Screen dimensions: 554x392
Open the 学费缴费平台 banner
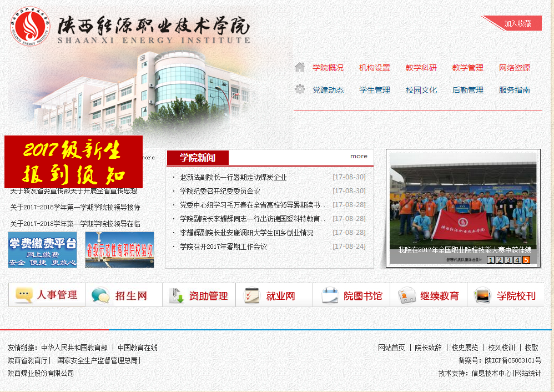pos(42,250)
